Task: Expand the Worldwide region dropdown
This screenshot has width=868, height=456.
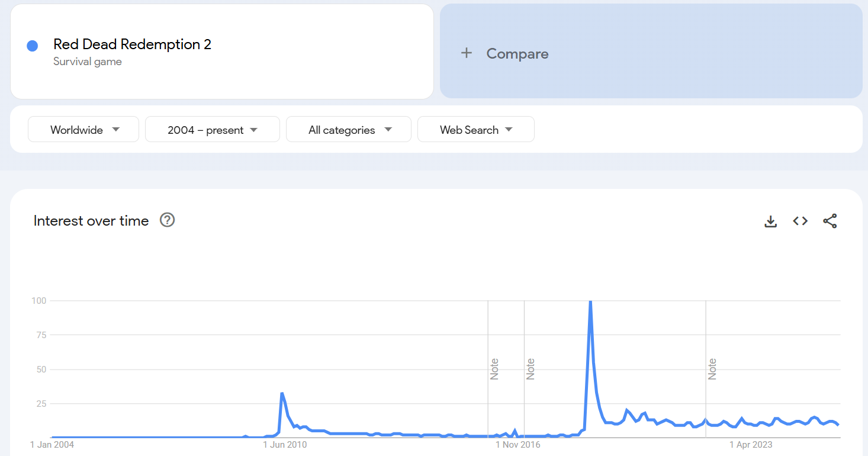Action: 83,130
